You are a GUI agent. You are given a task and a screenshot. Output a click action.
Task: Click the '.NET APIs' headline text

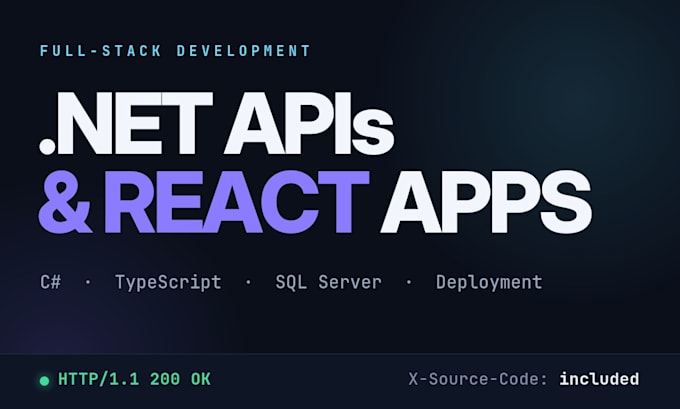(216, 123)
